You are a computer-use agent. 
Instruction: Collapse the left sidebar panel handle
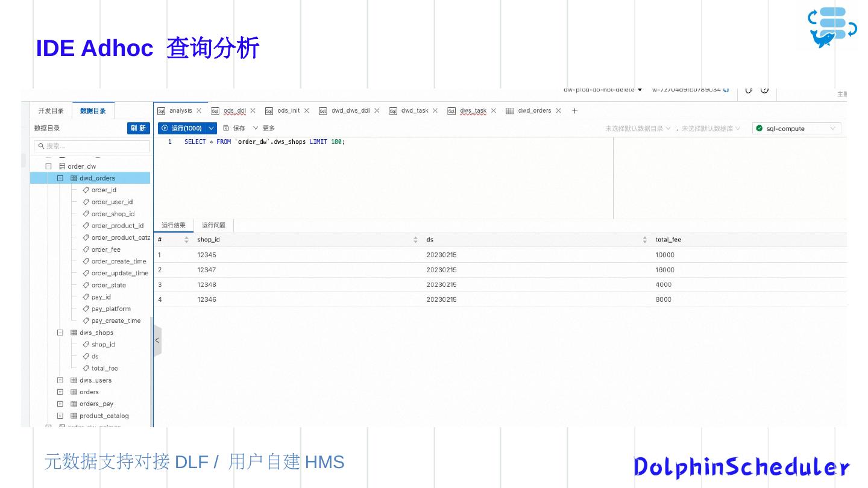pyautogui.click(x=157, y=340)
